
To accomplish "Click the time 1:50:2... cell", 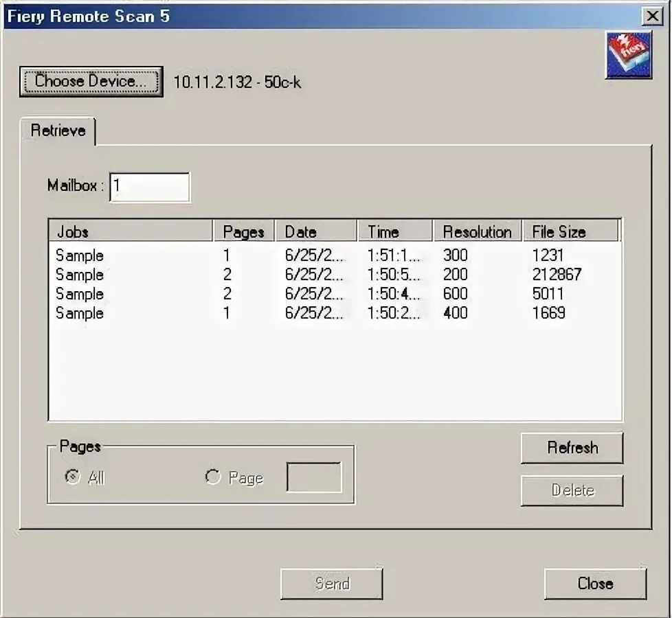I will click(x=394, y=312).
